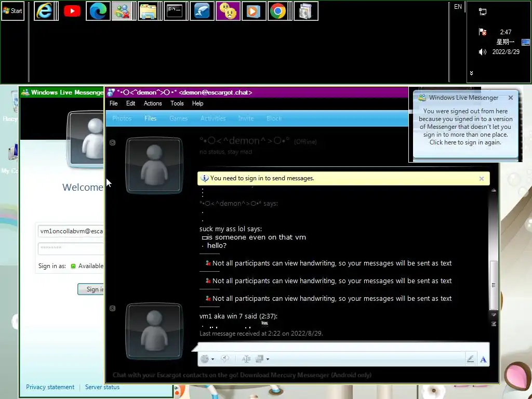532x399 pixels.
Task: Open the File menu in chat window
Action: (114, 103)
